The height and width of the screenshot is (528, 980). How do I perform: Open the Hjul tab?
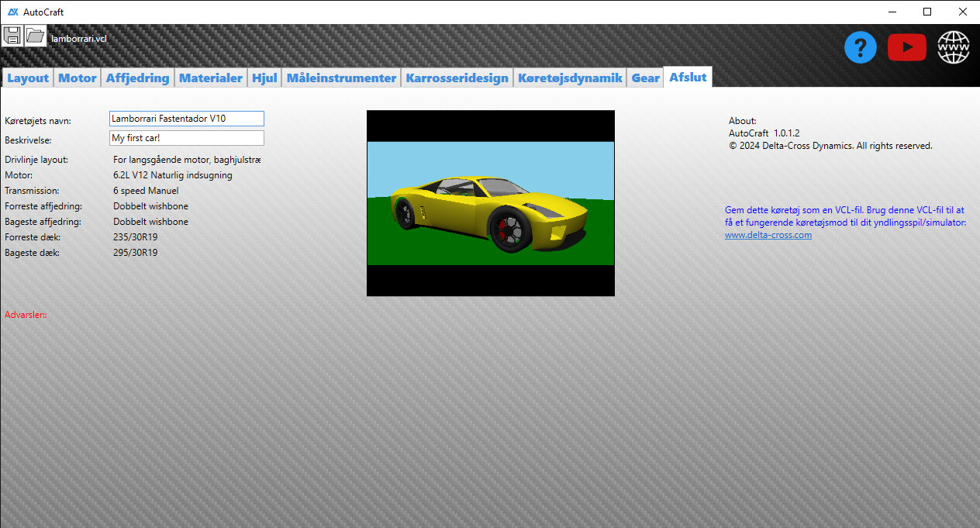(x=264, y=78)
